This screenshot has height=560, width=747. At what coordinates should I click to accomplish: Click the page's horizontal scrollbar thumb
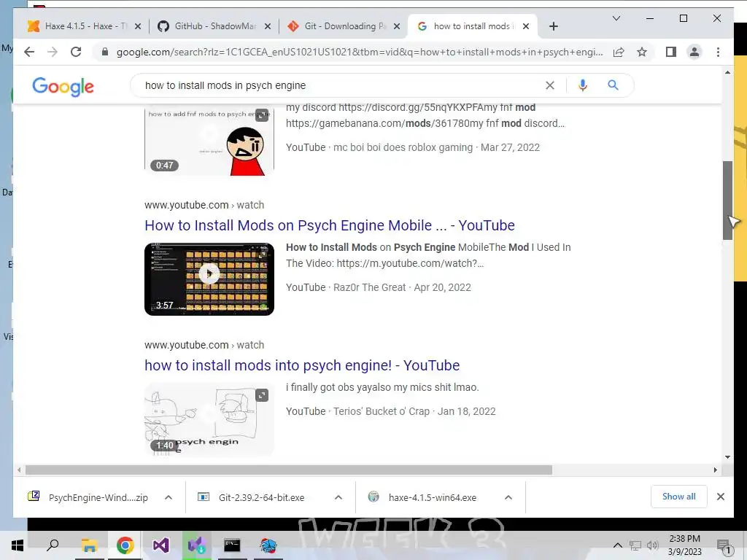[x=289, y=470]
